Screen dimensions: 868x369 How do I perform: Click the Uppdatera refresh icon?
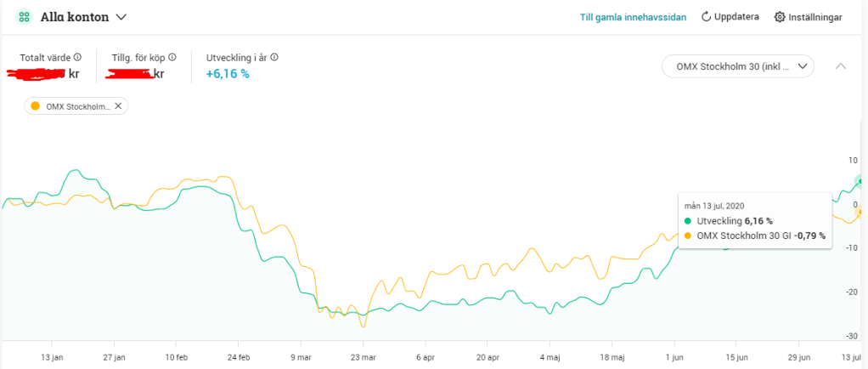[x=706, y=17]
